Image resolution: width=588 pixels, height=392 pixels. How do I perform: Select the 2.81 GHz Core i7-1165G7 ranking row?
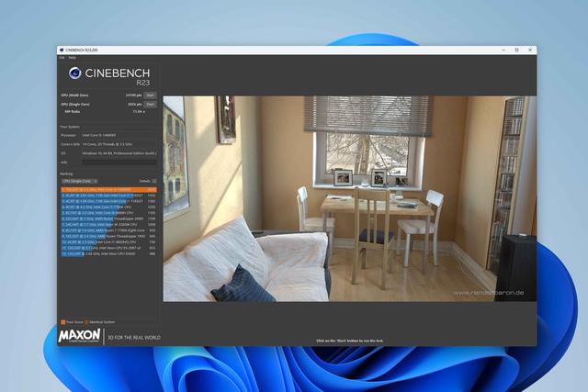point(108,196)
